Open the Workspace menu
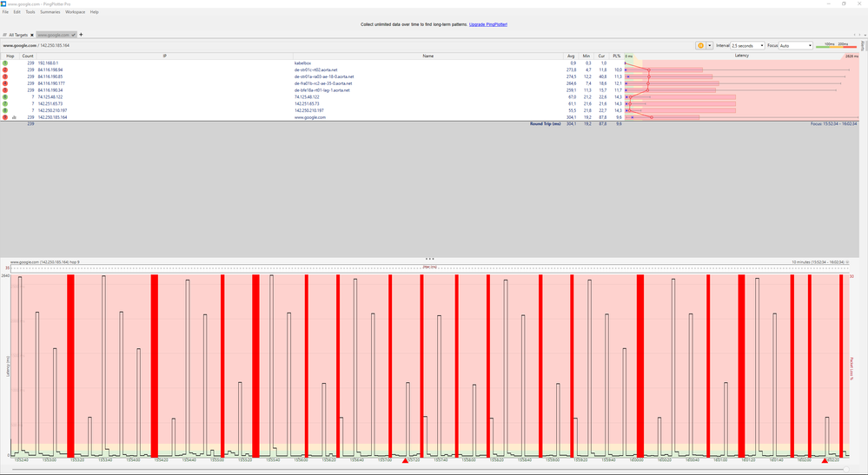Screen dimensions: 868x475 [x=76, y=11]
